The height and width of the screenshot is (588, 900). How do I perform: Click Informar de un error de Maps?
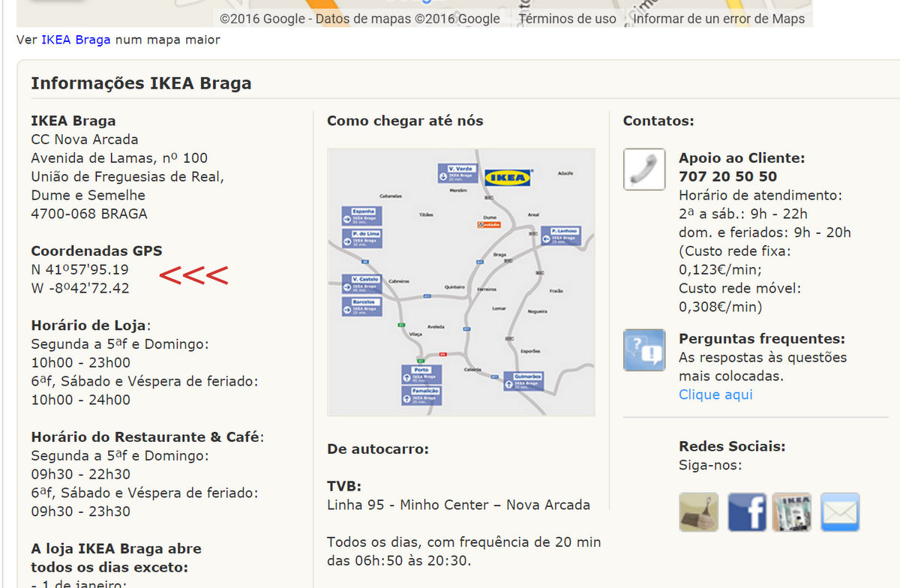[x=719, y=19]
